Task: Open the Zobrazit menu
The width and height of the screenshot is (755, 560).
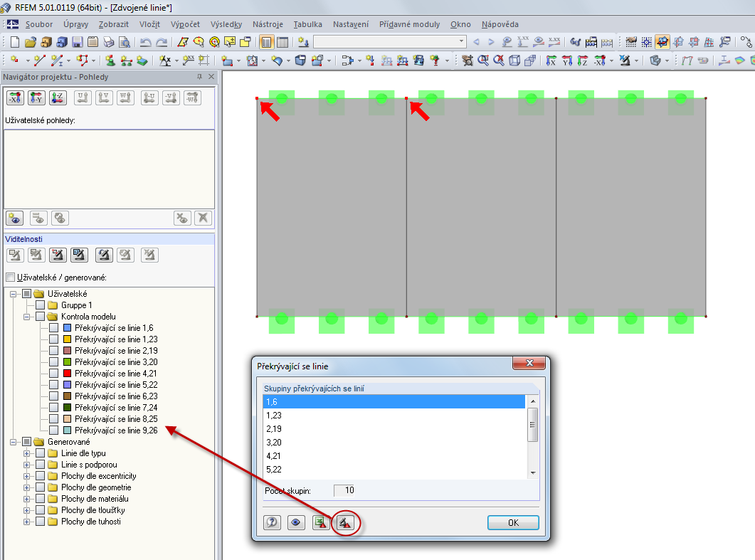Action: point(114,24)
